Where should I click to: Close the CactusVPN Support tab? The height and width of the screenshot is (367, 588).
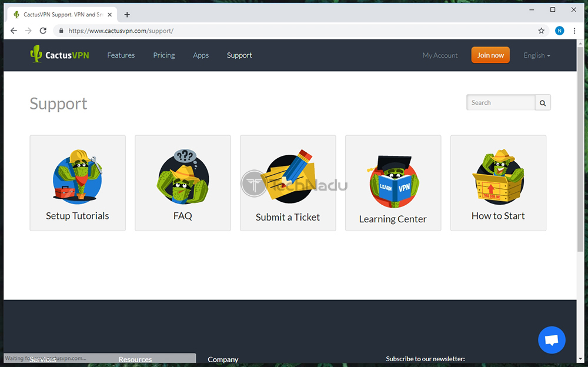(110, 15)
